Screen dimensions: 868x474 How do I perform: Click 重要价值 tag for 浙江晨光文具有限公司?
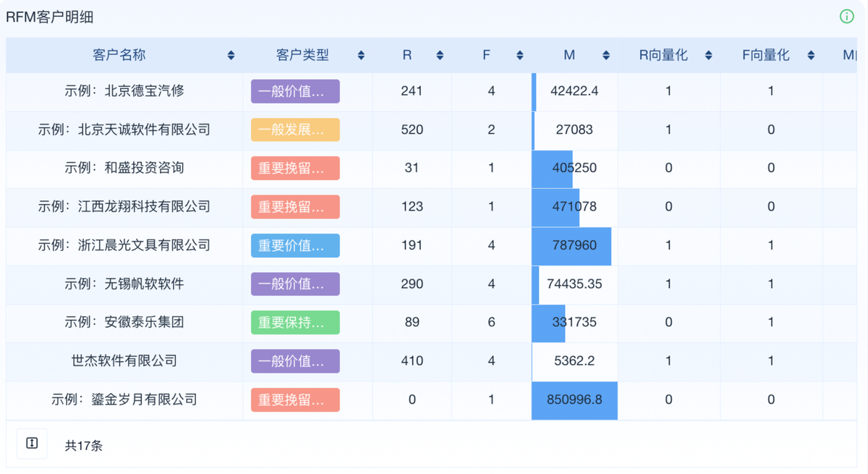click(x=295, y=246)
